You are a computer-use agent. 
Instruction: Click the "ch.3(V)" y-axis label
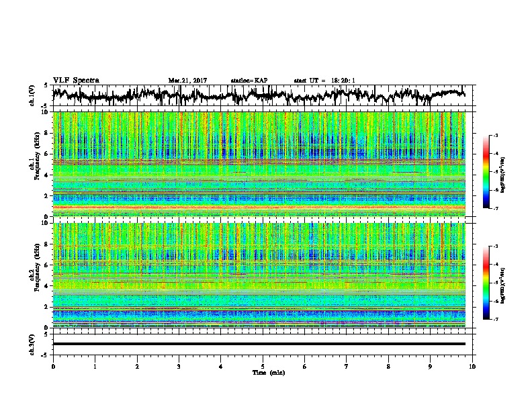(x=32, y=345)
